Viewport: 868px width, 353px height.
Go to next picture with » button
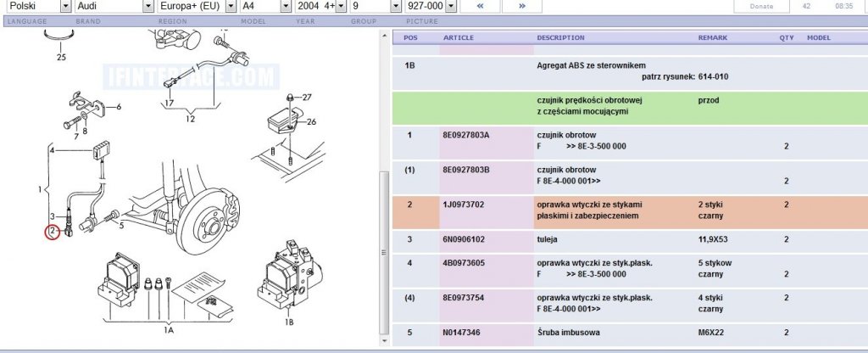tap(521, 6)
